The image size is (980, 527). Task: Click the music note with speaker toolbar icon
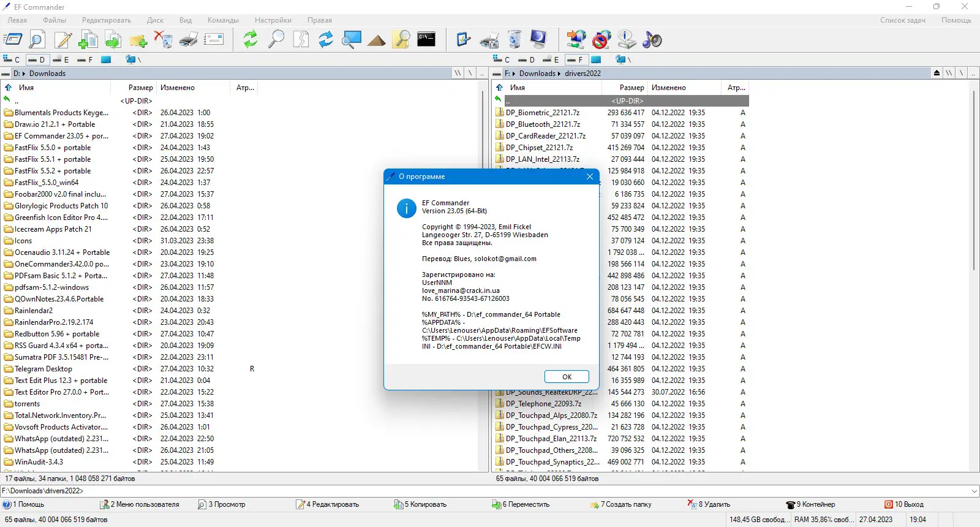click(x=652, y=40)
